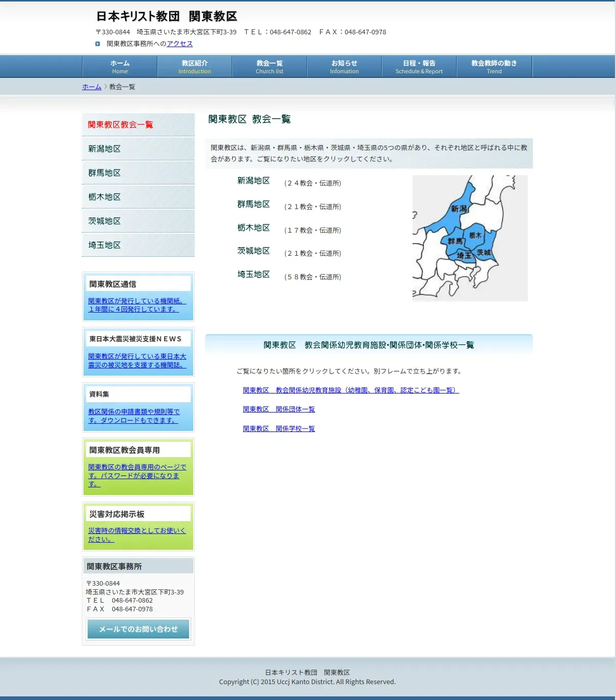Open 災害対応掲示板 link 災害時の情報交換
The height and width of the screenshot is (700, 616).
[x=136, y=535]
